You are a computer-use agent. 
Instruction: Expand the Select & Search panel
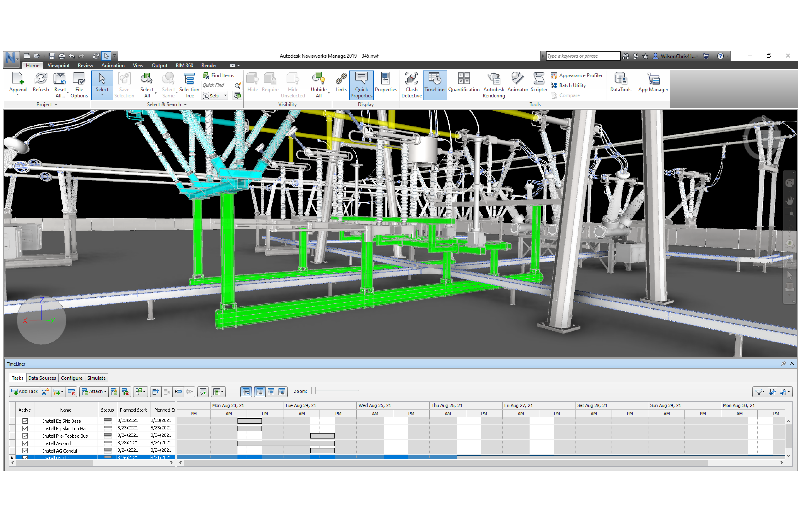coord(185,105)
